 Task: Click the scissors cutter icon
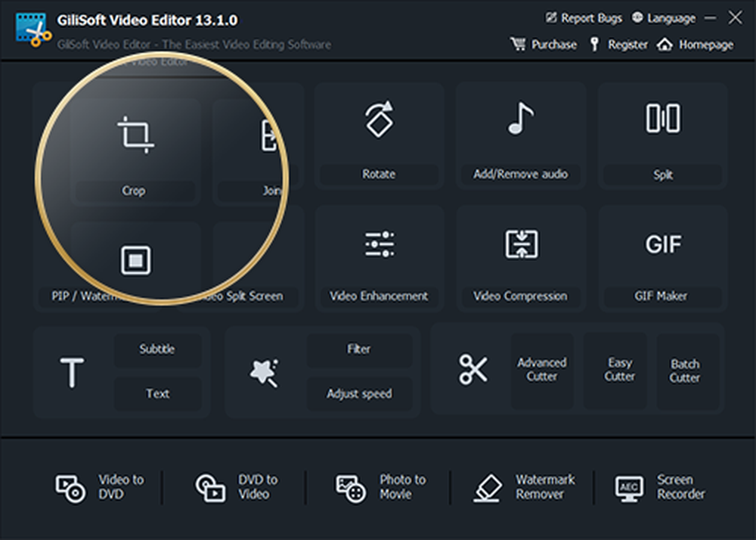(472, 368)
